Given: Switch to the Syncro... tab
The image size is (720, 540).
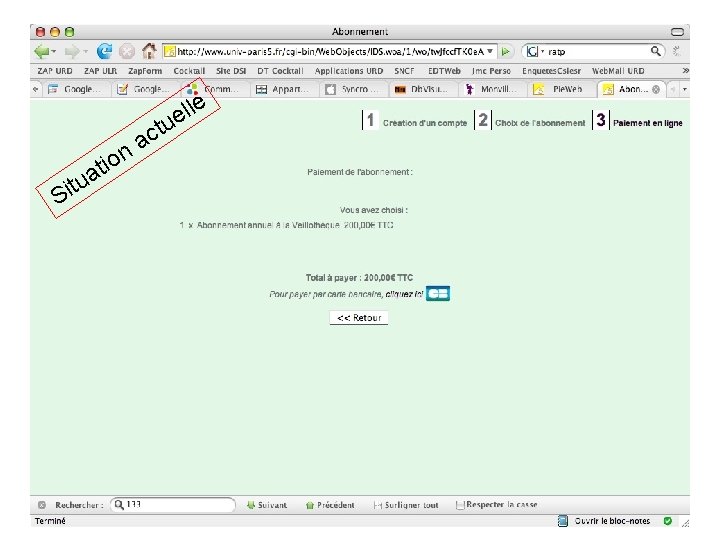Looking at the screenshot, I should [x=352, y=89].
